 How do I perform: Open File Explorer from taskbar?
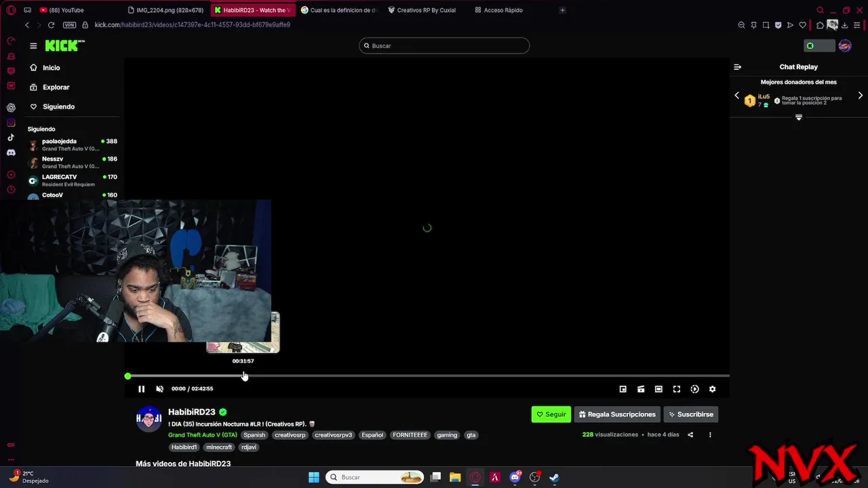tap(455, 477)
